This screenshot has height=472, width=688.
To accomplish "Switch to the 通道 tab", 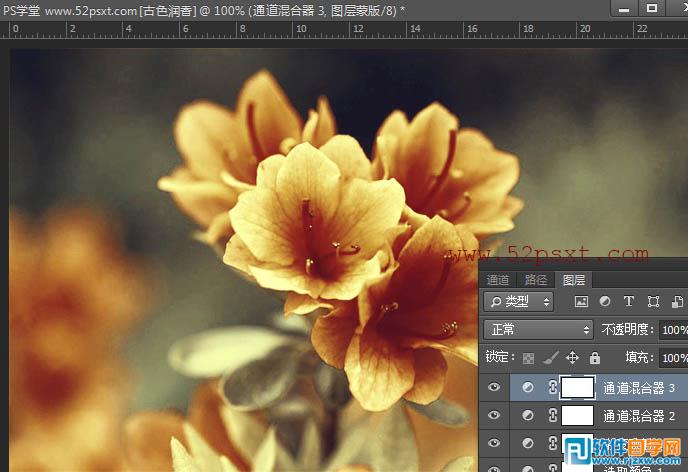I will 498,280.
